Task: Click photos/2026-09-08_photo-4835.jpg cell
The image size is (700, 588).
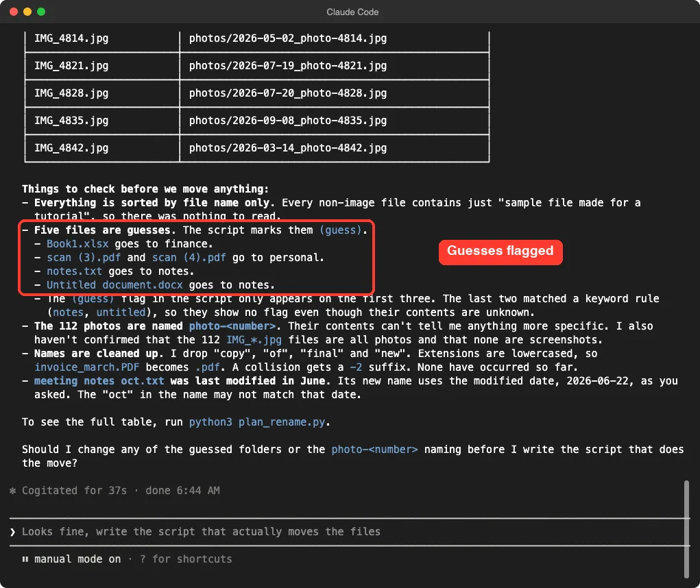Action: pos(335,121)
